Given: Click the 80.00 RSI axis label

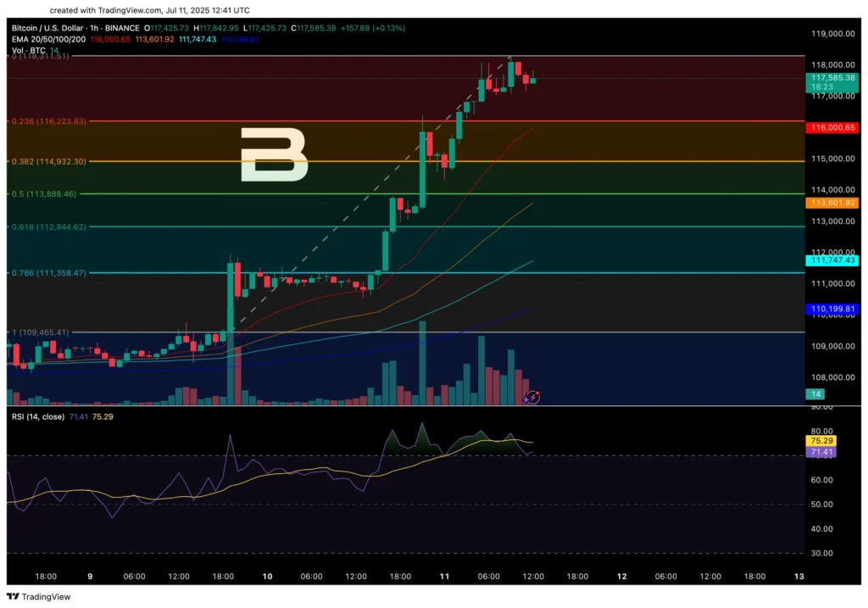Looking at the screenshot, I should click(822, 431).
